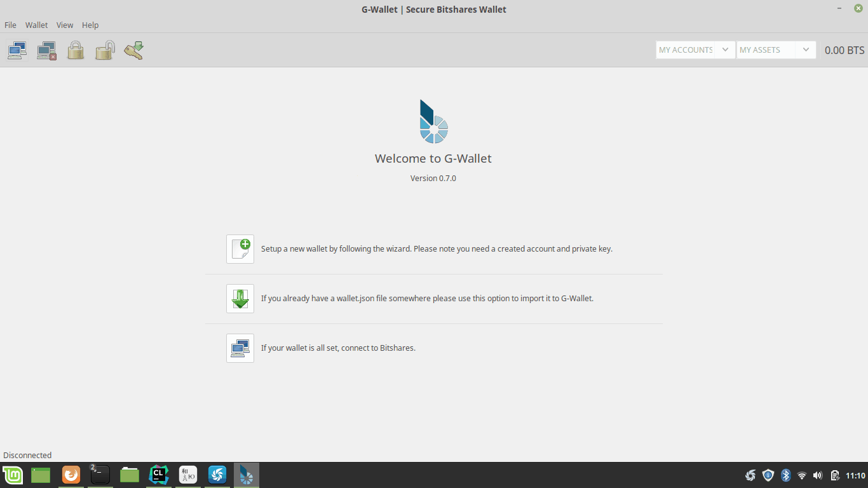Expand the MY ACCOUNTS dropdown arrow

pos(725,50)
